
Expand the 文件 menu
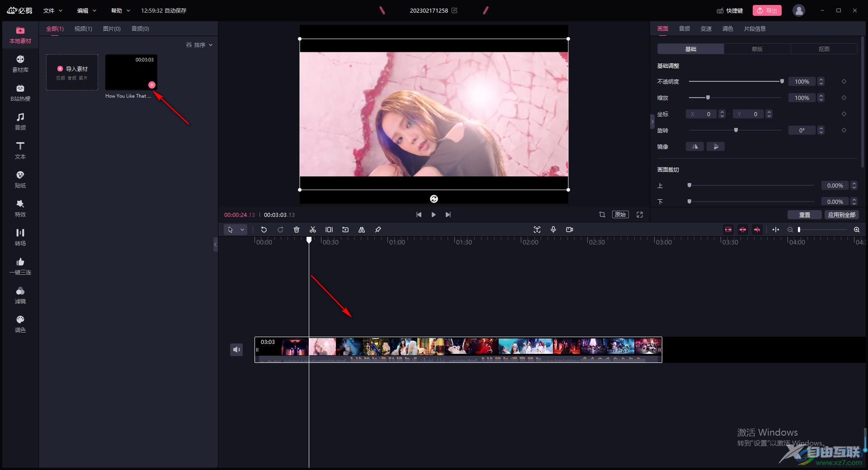[52, 10]
